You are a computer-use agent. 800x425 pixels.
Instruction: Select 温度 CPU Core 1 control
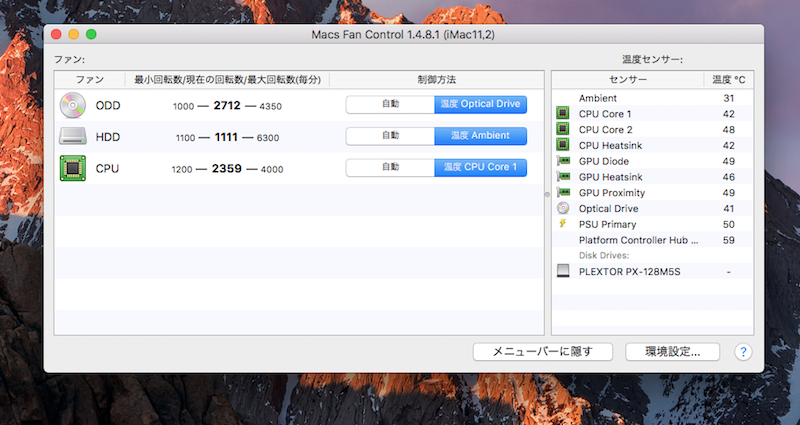480,168
